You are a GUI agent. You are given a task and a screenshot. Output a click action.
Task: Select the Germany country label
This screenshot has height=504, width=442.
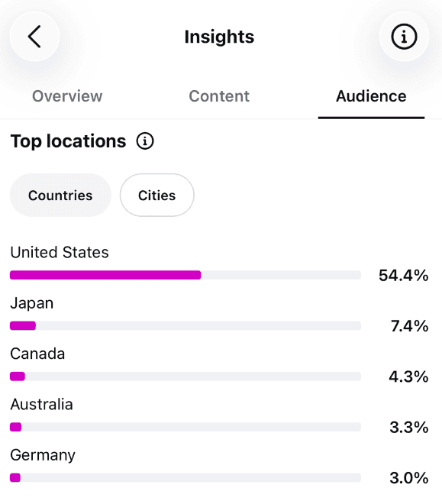[x=43, y=455]
